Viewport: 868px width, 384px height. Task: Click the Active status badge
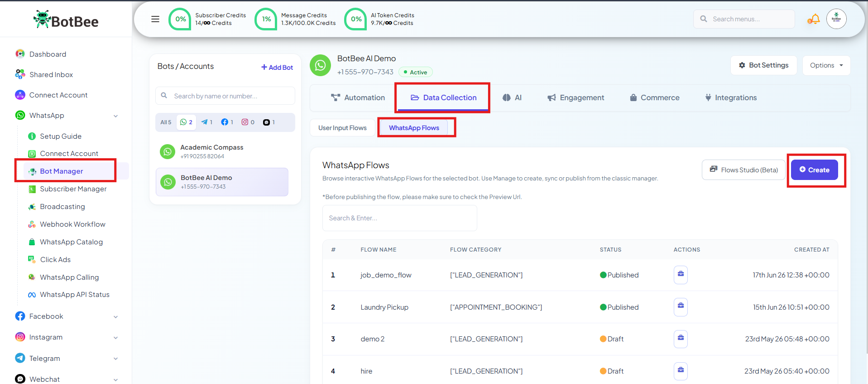416,72
